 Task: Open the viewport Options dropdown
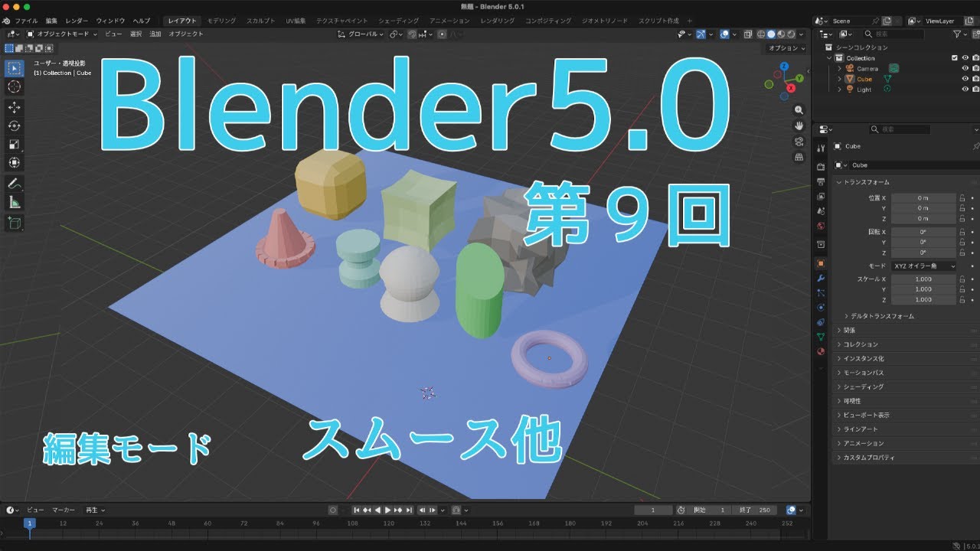(786, 48)
